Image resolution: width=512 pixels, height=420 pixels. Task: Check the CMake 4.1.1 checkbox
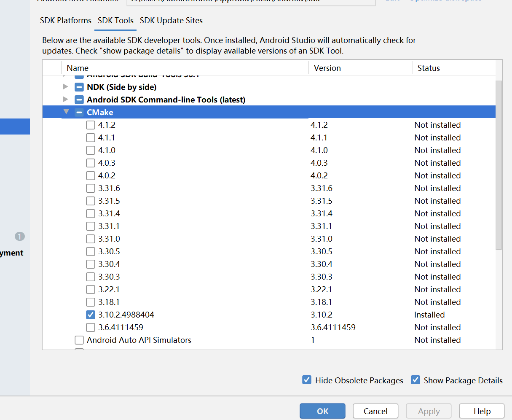91,138
